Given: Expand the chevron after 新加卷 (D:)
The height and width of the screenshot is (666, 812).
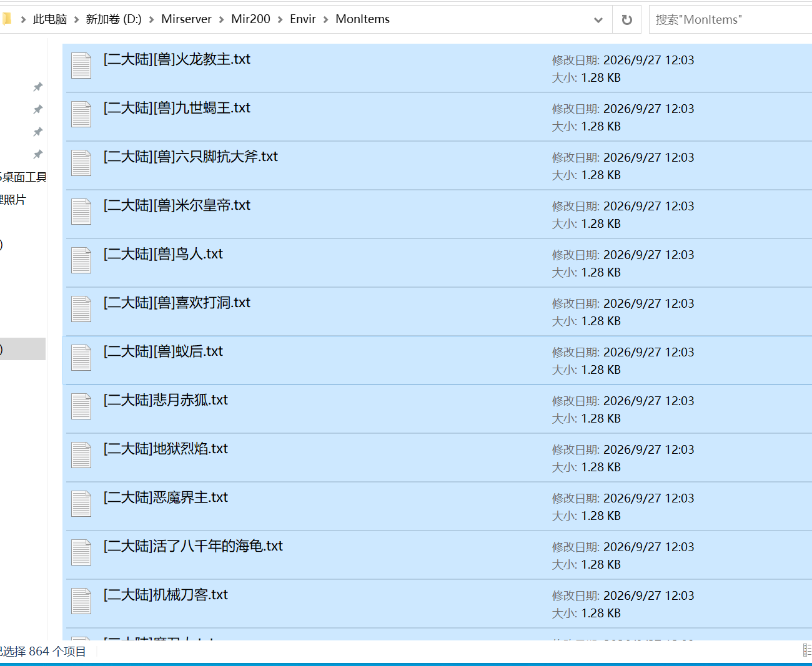Looking at the screenshot, I should (152, 19).
